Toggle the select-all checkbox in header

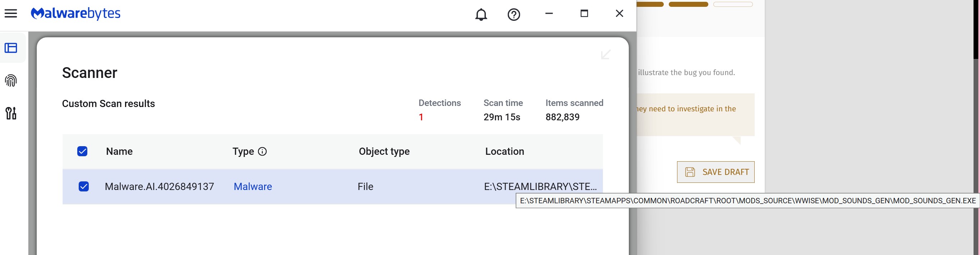pyautogui.click(x=82, y=151)
